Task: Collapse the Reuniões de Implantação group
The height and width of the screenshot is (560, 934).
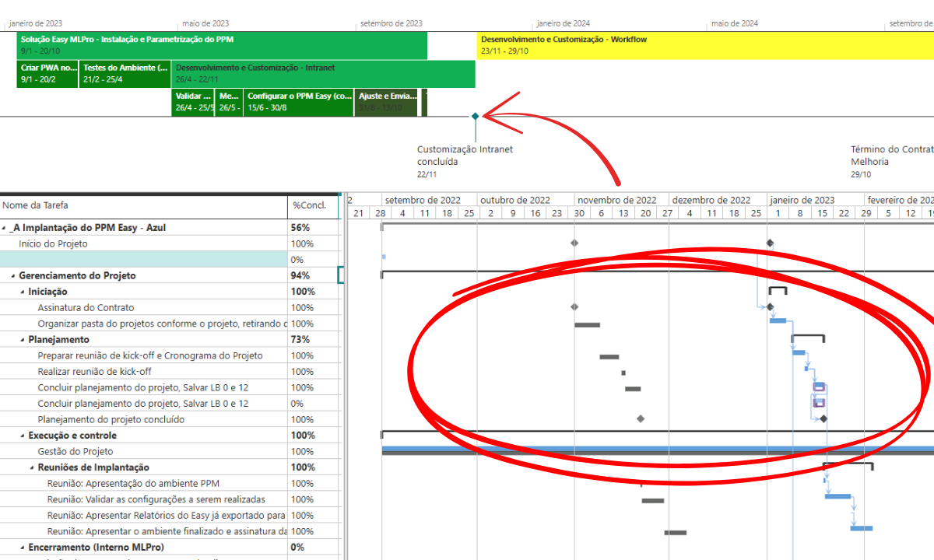Action: pyautogui.click(x=32, y=467)
